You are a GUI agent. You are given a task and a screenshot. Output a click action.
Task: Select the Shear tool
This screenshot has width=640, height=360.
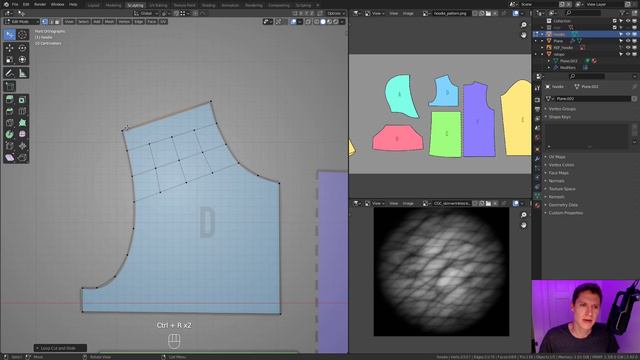(9, 158)
